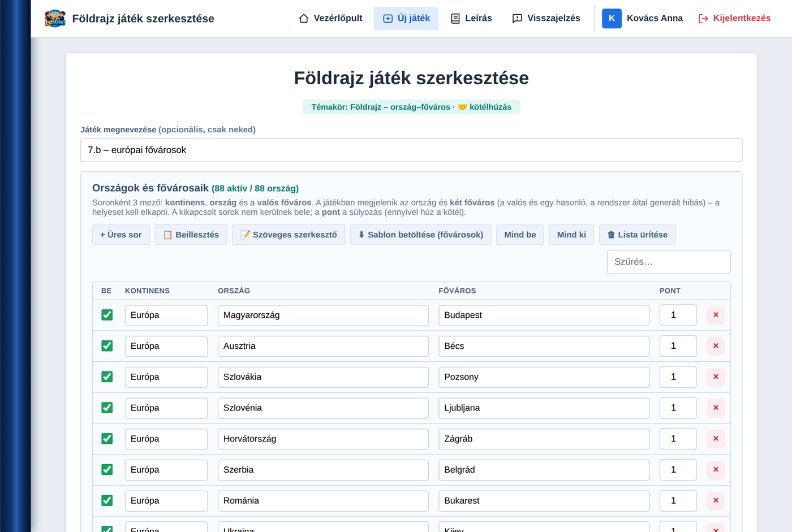Click the Lista ürítése trash button
792x532 pixels.
click(637, 235)
